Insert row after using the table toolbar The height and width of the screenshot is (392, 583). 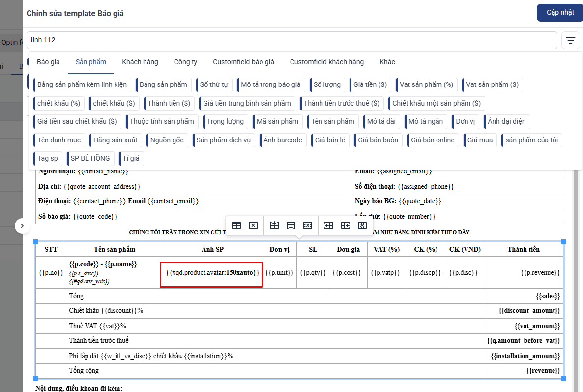pyautogui.click(x=291, y=225)
